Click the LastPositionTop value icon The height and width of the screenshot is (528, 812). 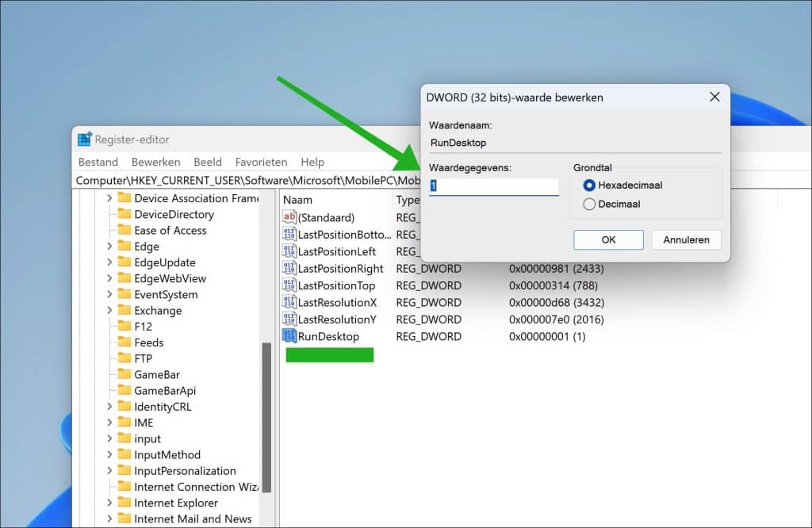[x=289, y=285]
